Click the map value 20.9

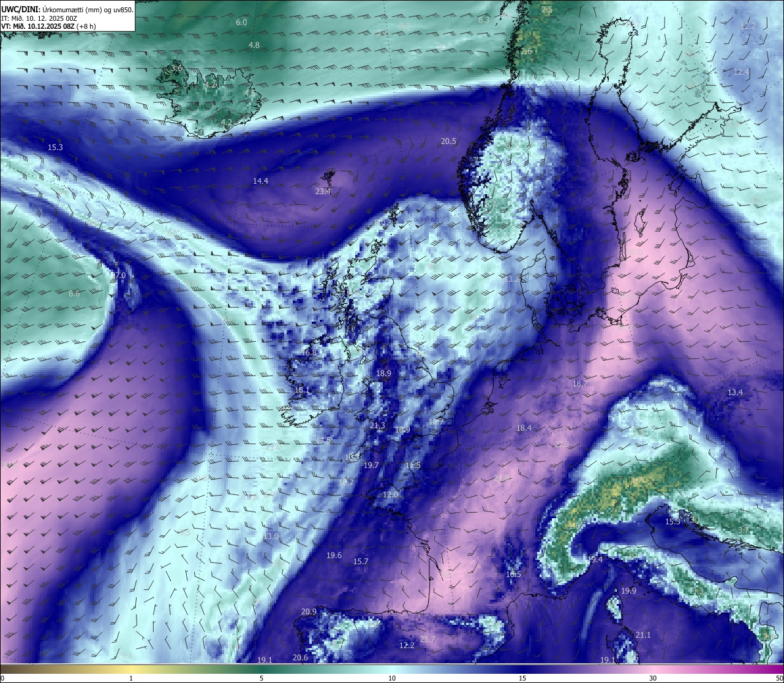(309, 612)
